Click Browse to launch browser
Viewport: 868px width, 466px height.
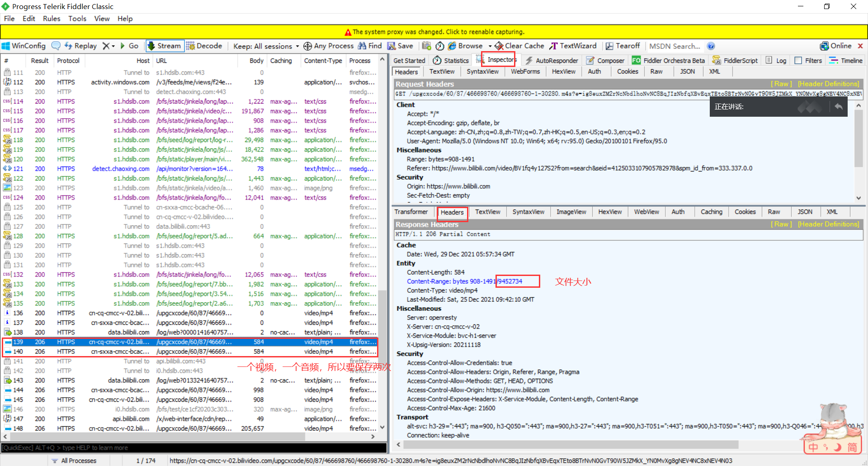(x=465, y=46)
